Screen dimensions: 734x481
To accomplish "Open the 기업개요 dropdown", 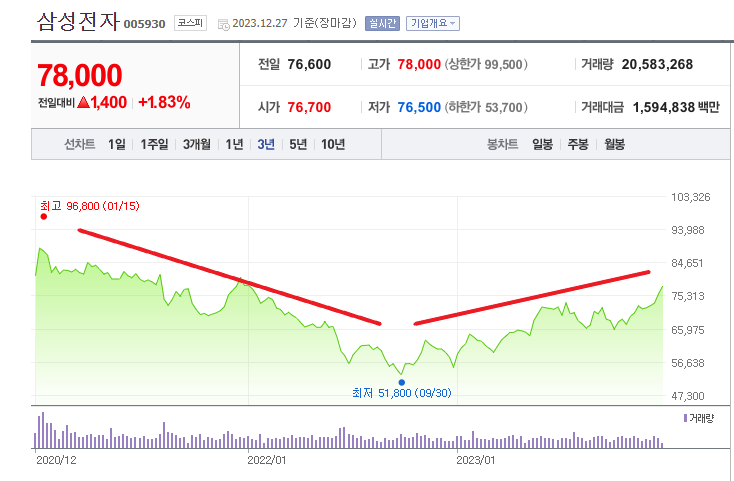I will (x=433, y=23).
